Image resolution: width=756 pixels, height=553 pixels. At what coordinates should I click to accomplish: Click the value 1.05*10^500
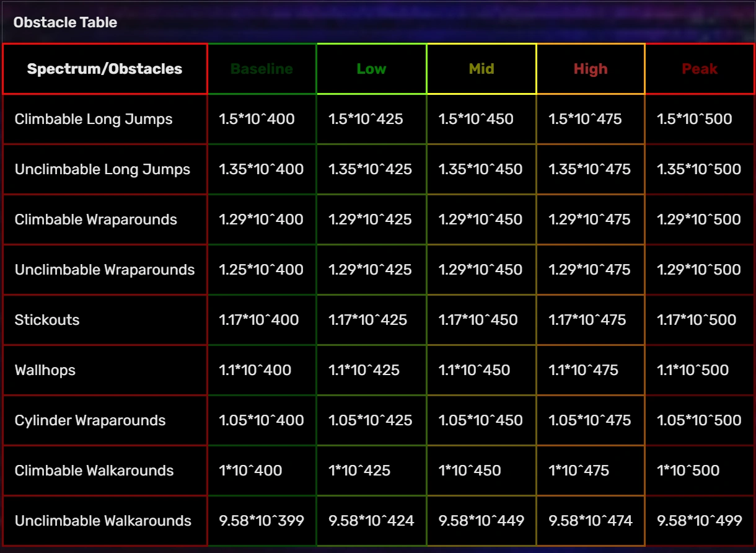[699, 420]
